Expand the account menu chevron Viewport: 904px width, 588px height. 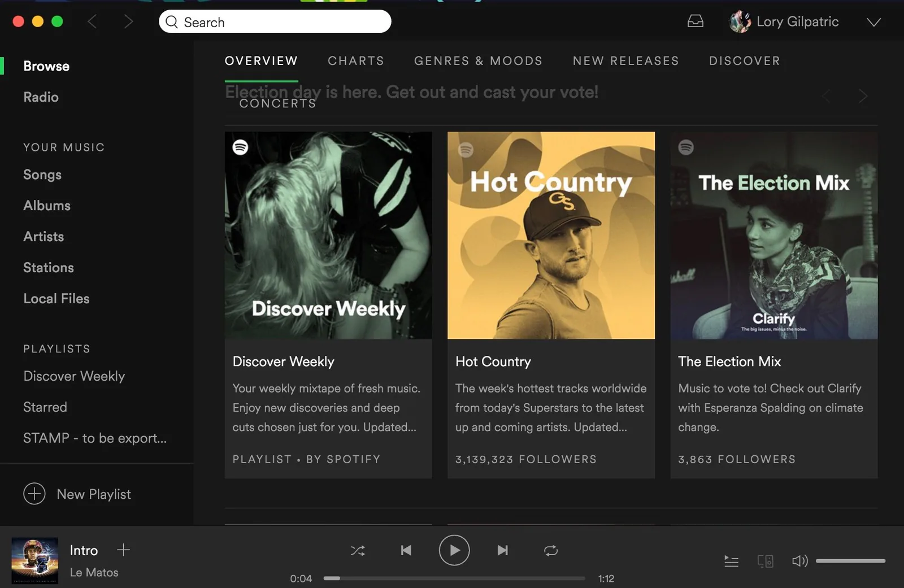point(873,22)
